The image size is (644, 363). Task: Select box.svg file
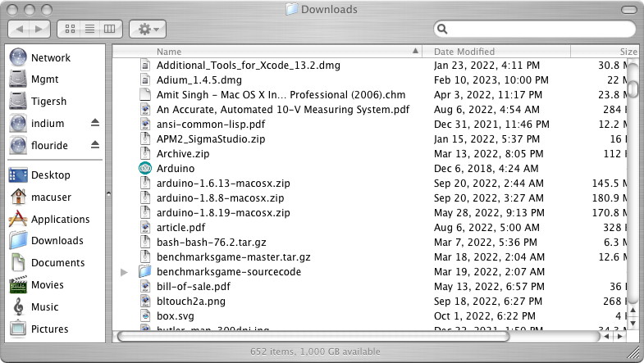click(x=175, y=316)
